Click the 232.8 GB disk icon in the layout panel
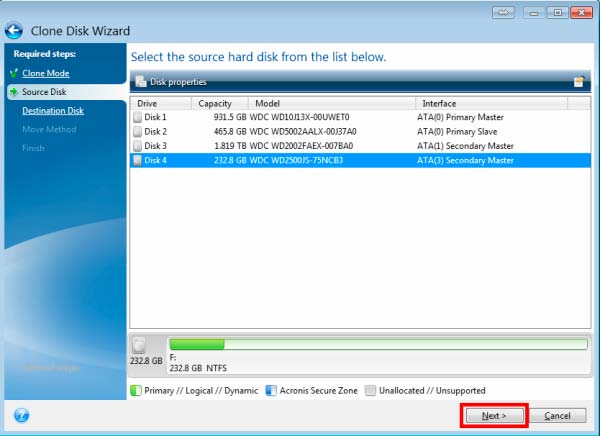The height and width of the screenshot is (436, 600). click(x=139, y=345)
